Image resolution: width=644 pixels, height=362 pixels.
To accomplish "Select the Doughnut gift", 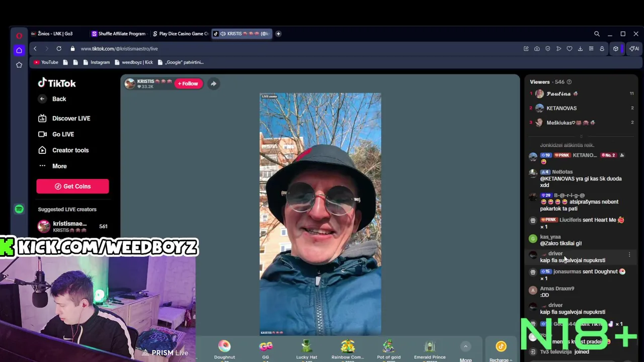I will click(224, 350).
